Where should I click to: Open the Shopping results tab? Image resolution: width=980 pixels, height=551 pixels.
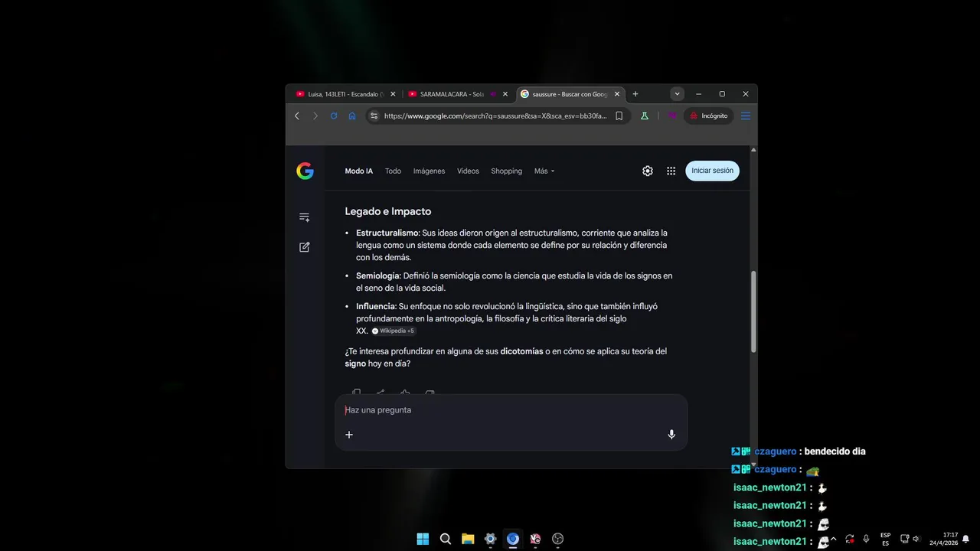tap(506, 171)
